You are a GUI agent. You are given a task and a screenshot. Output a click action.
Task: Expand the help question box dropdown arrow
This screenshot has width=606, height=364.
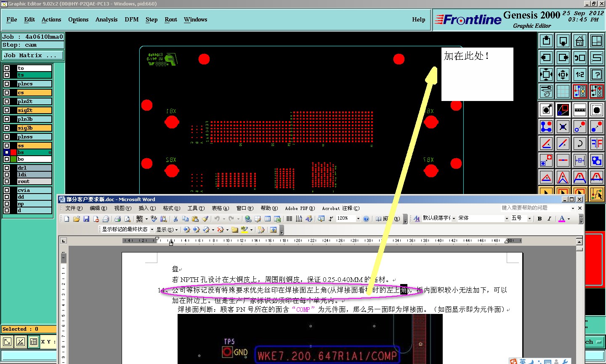(573, 208)
